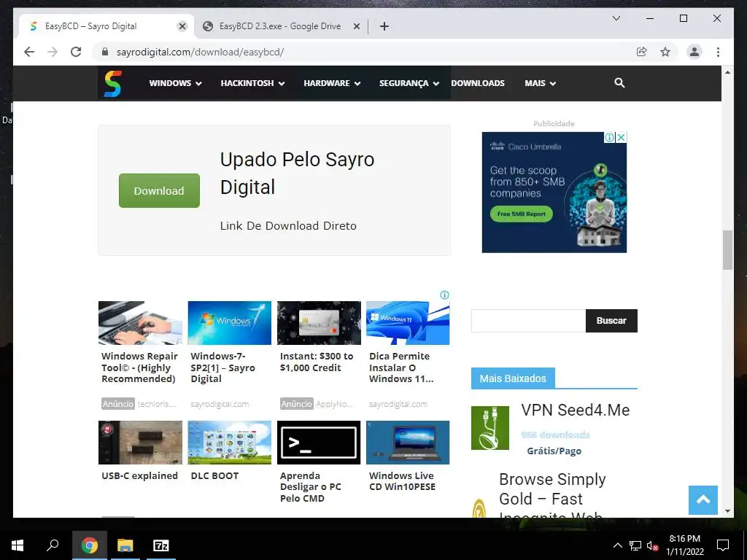Image resolution: width=747 pixels, height=560 pixels.
Task: Open the Windows Repair Tool thumbnail
Action: click(140, 323)
